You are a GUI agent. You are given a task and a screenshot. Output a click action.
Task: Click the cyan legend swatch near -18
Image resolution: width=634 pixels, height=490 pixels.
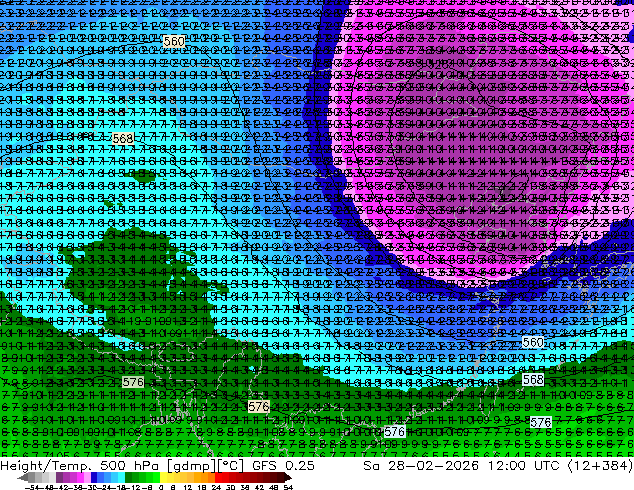pos(121,478)
